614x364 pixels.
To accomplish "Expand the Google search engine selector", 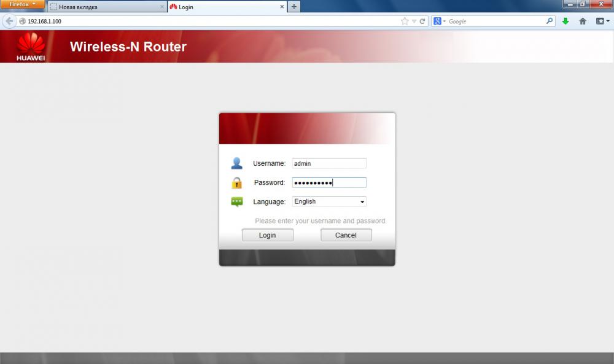I will click(439, 21).
